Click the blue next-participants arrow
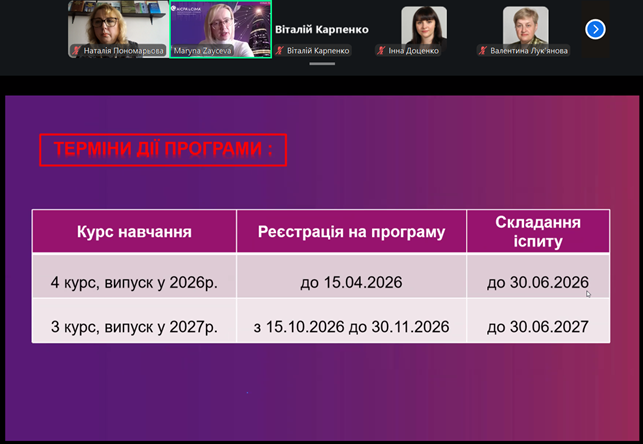 click(595, 30)
